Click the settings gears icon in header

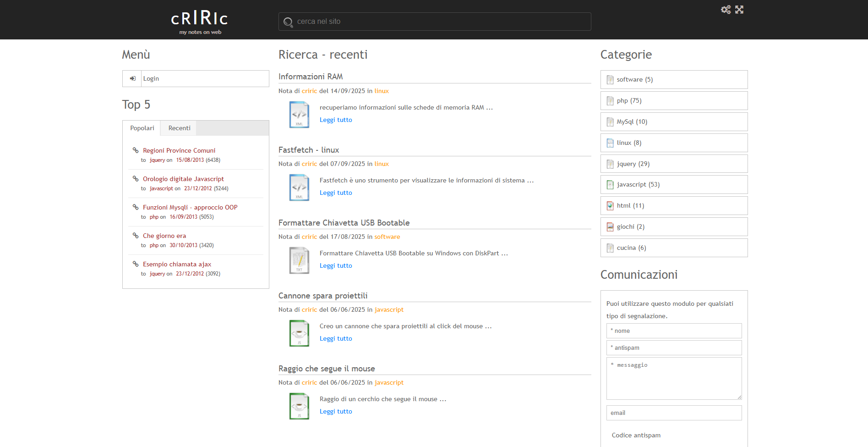click(x=726, y=10)
